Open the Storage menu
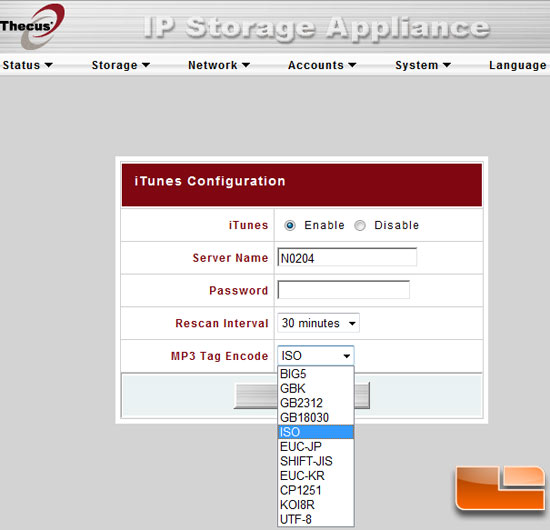 [x=121, y=65]
